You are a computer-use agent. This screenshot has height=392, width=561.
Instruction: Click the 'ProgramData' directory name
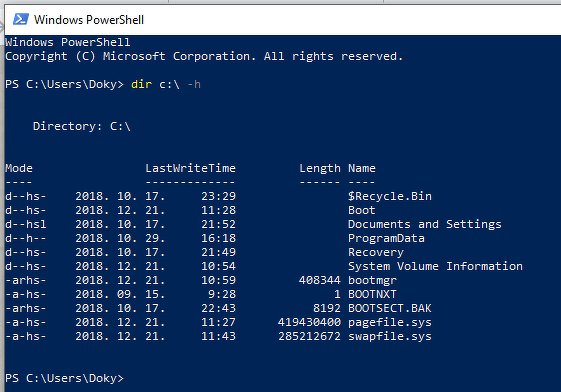pyautogui.click(x=386, y=238)
